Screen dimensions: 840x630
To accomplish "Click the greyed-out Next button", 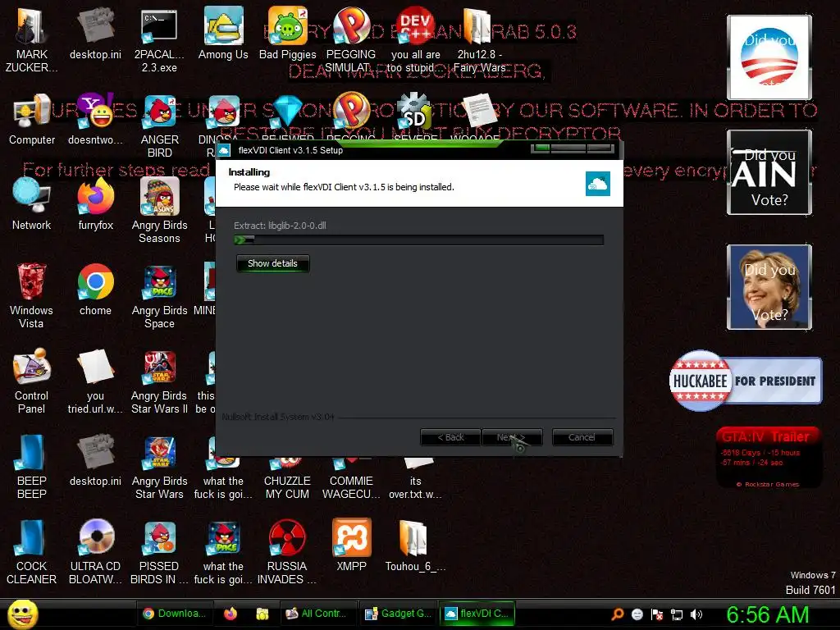I will pyautogui.click(x=512, y=437).
